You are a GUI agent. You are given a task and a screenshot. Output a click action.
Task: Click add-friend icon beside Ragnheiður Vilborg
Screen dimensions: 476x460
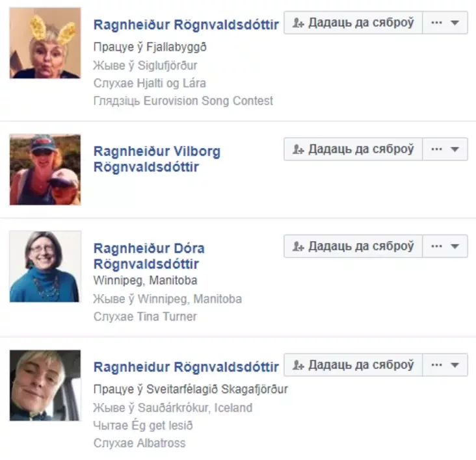298,149
